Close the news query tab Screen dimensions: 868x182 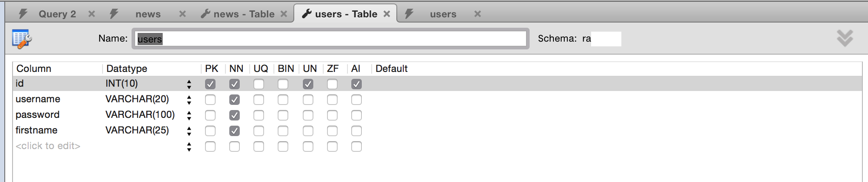[183, 14]
